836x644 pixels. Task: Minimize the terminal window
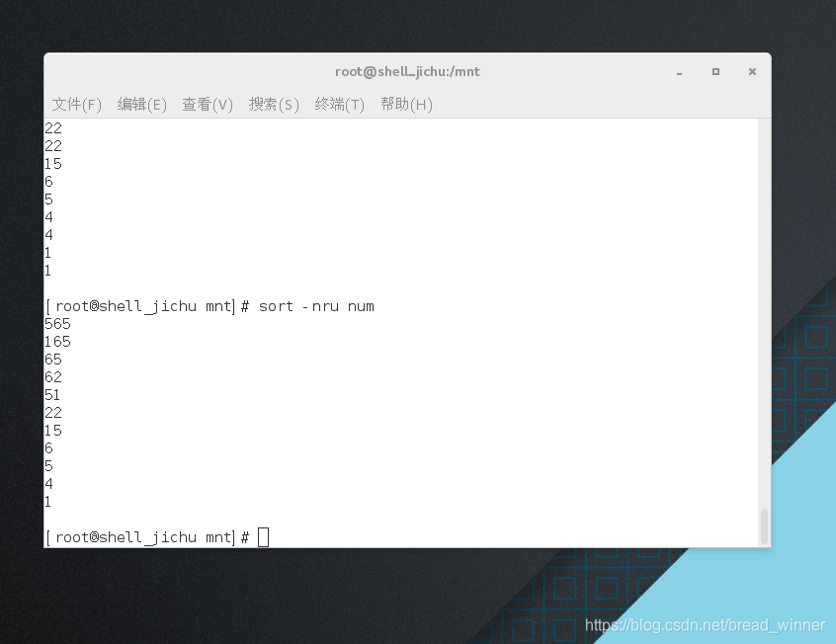point(679,72)
